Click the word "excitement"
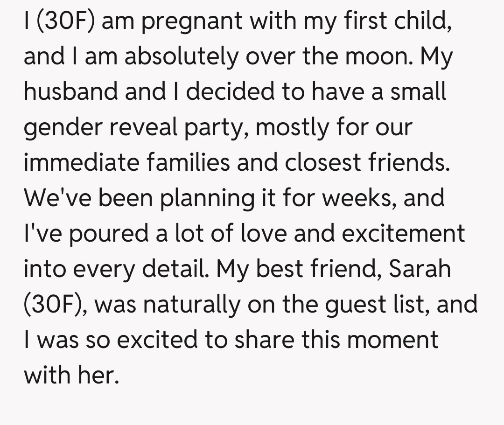 point(403,232)
